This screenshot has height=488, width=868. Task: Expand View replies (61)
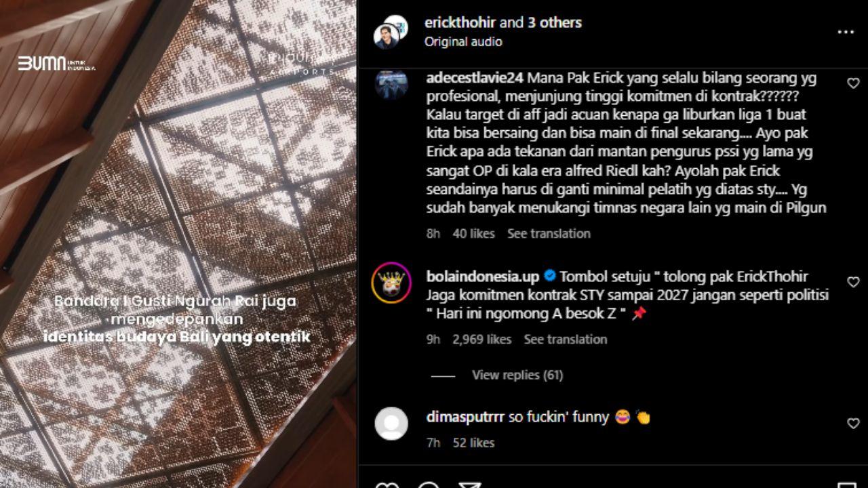coord(517,375)
